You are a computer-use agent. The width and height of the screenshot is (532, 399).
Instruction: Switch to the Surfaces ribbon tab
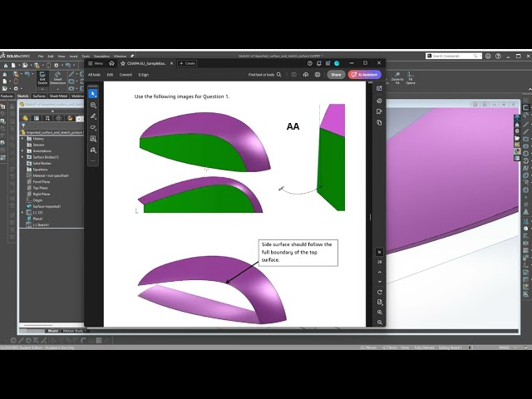pyautogui.click(x=39, y=96)
